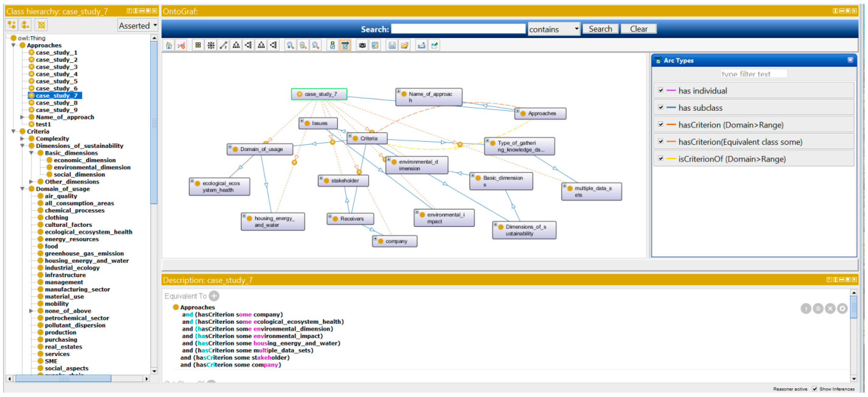Apply the radial layout icon

pyautogui.click(x=211, y=45)
